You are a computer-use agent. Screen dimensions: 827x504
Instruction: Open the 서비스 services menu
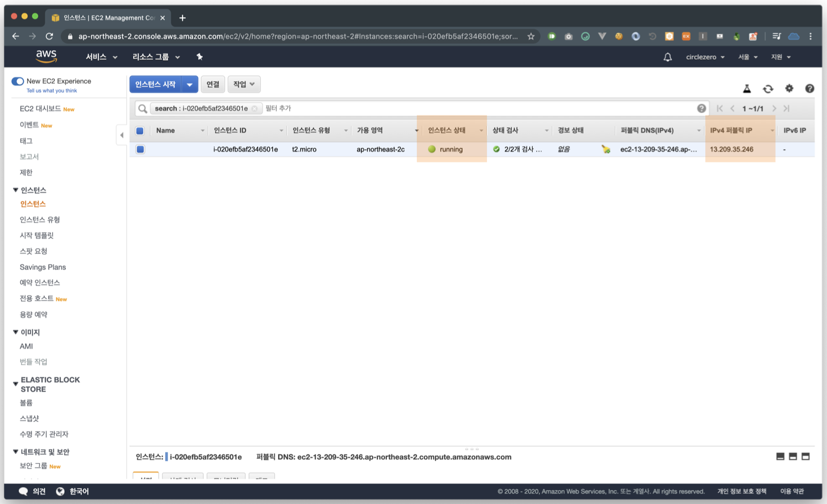(102, 57)
